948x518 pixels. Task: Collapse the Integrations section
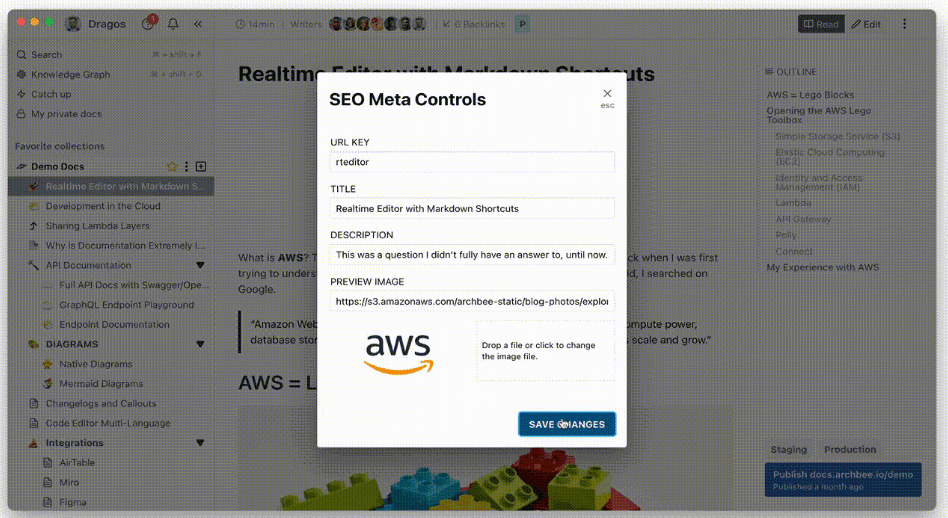pos(200,443)
